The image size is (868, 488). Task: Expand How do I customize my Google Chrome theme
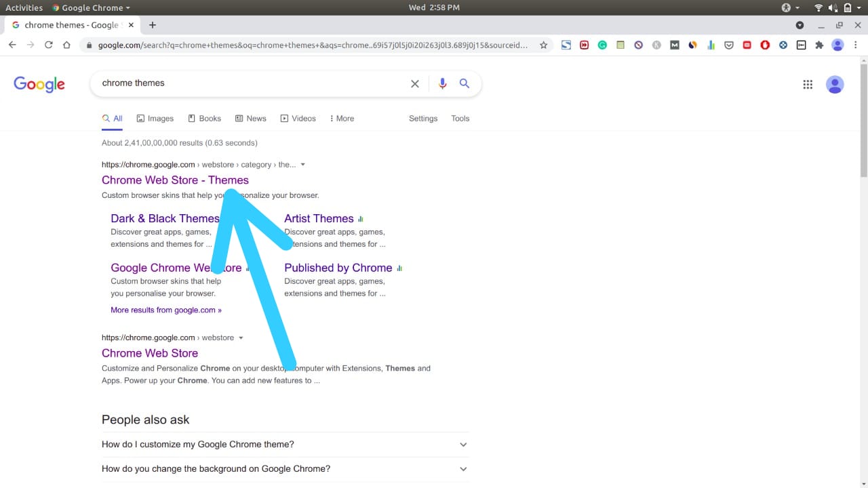(285, 445)
